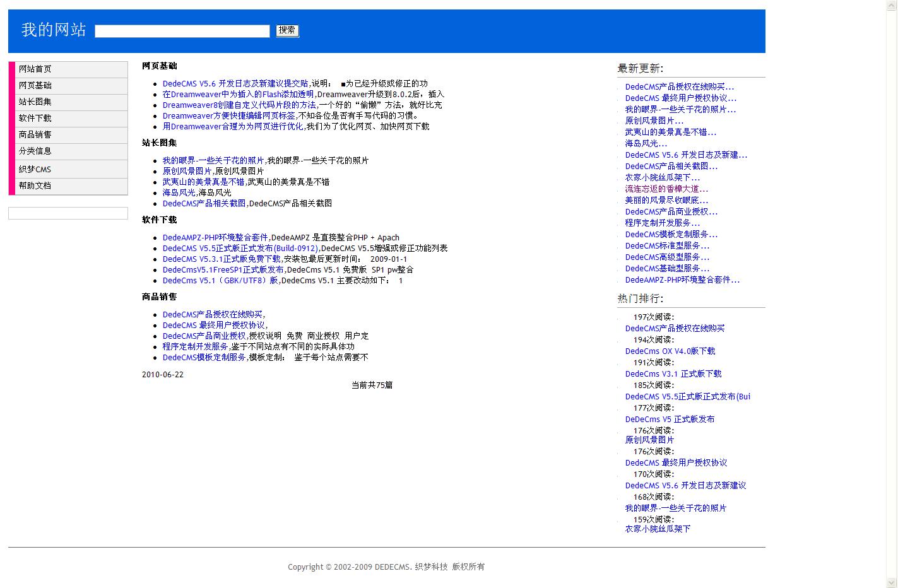Image resolution: width=898 pixels, height=588 pixels.
Task: Click the 最新更新: panel heading
Action: coord(641,68)
